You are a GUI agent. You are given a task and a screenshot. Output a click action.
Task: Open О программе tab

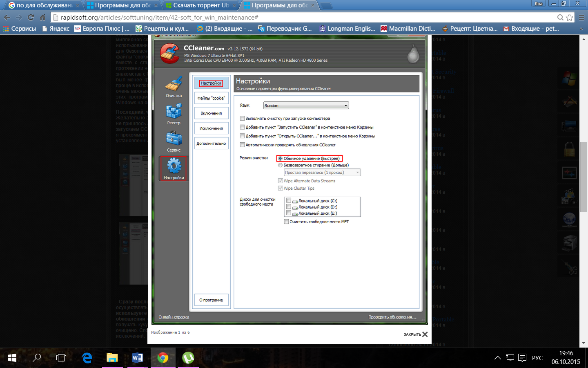click(x=211, y=300)
